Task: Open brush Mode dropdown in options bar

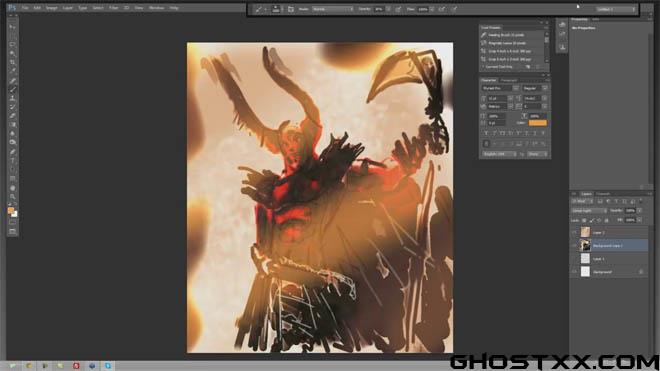Action: pos(333,9)
